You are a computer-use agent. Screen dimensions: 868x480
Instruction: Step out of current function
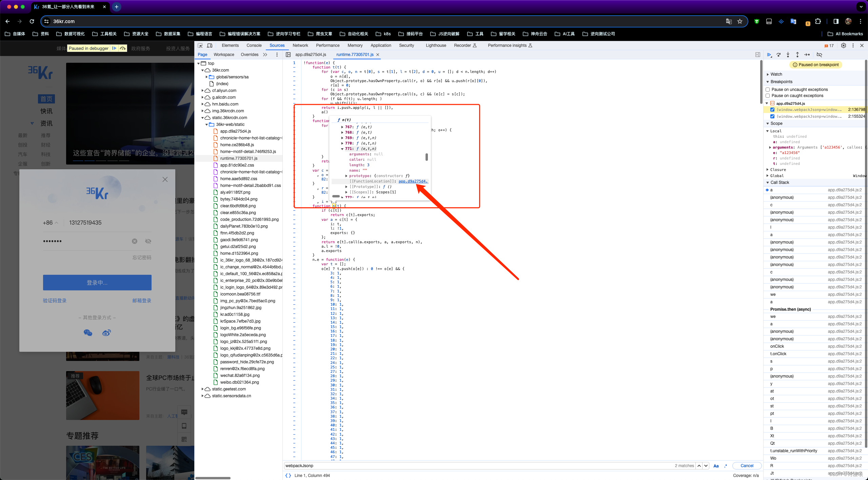(797, 55)
